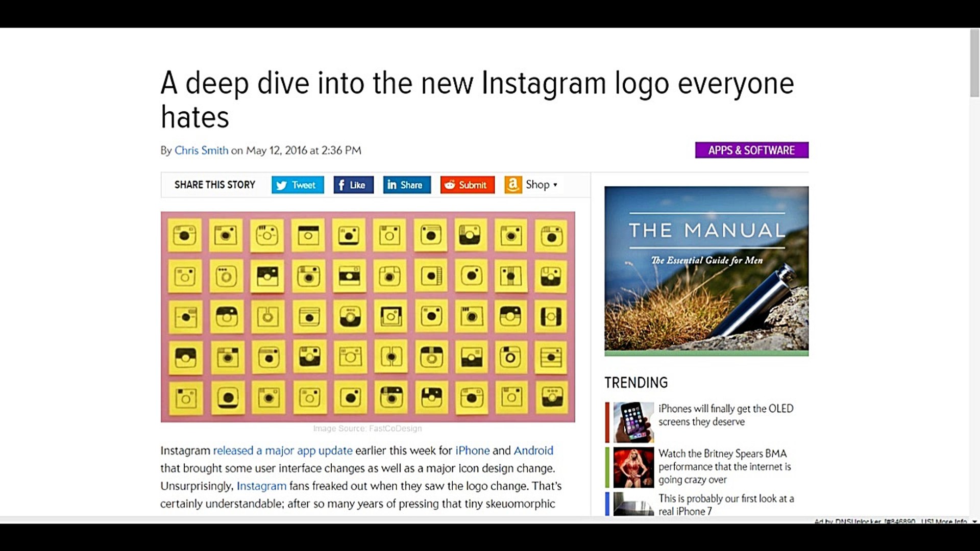Click the vertical page scrollbar thumb
Image resolution: width=980 pixels, height=551 pixels.
pyautogui.click(x=974, y=63)
